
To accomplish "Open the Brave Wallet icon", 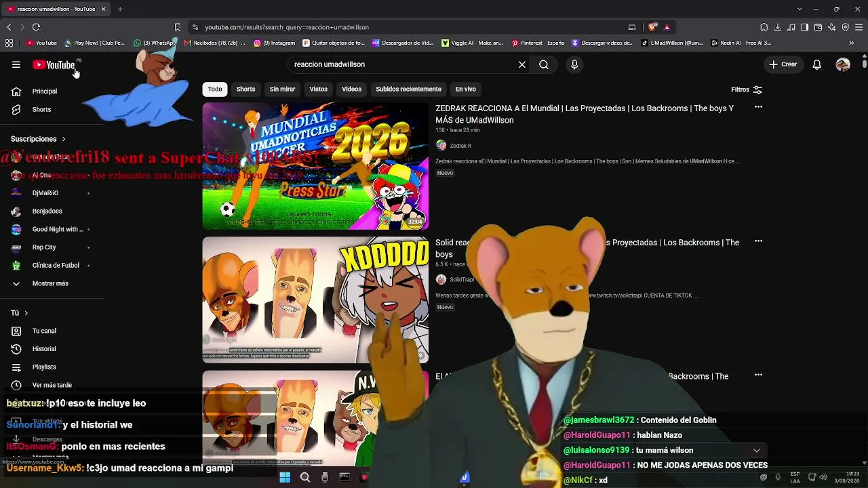I will [818, 27].
